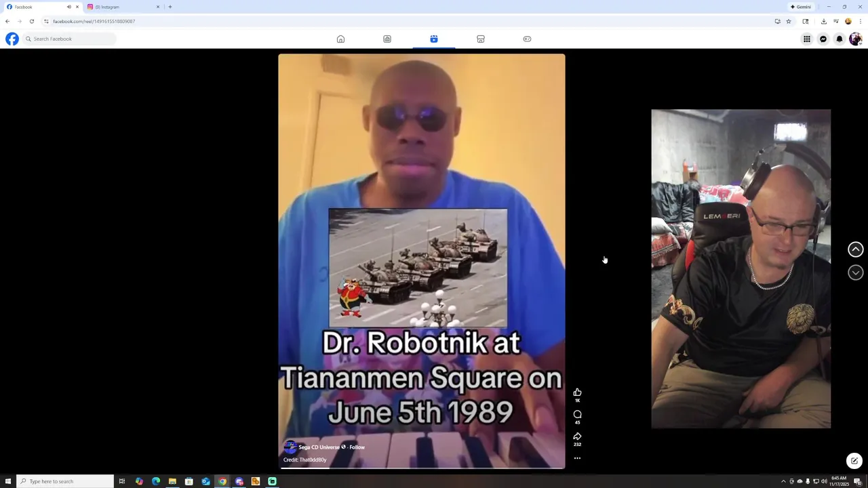Viewport: 868px width, 488px height.
Task: Click the install app icon in address bar
Action: tap(777, 21)
